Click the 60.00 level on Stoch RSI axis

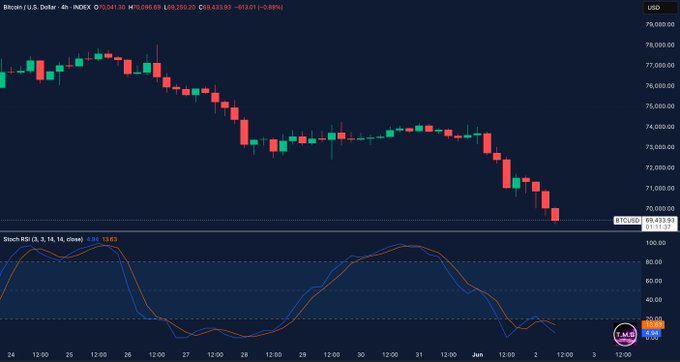(x=655, y=281)
